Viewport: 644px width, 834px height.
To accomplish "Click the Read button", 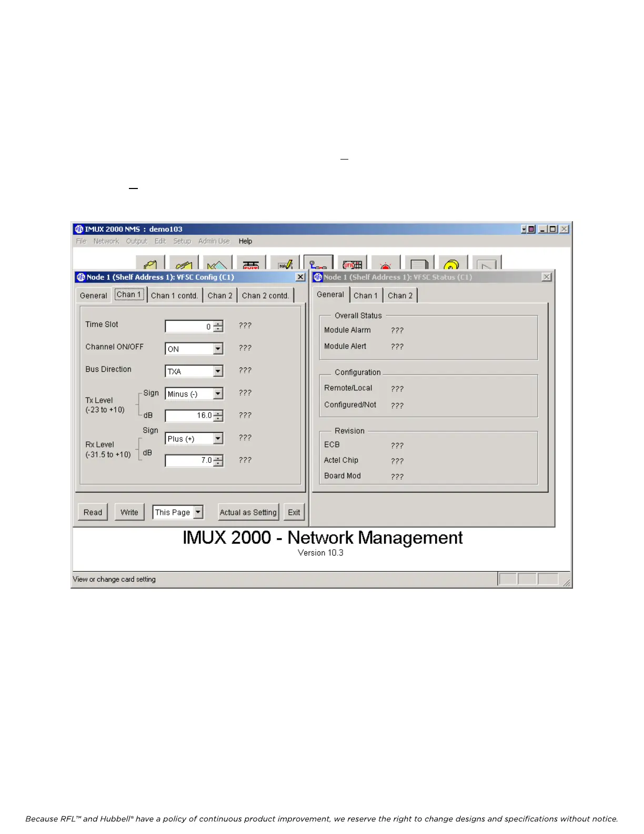I will (x=93, y=512).
